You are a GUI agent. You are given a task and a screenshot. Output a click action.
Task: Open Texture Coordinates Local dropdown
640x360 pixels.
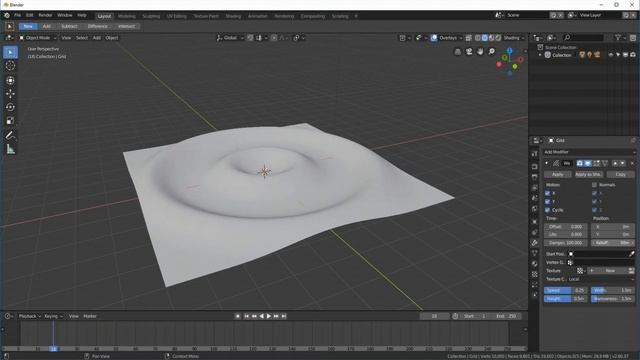[x=601, y=279]
